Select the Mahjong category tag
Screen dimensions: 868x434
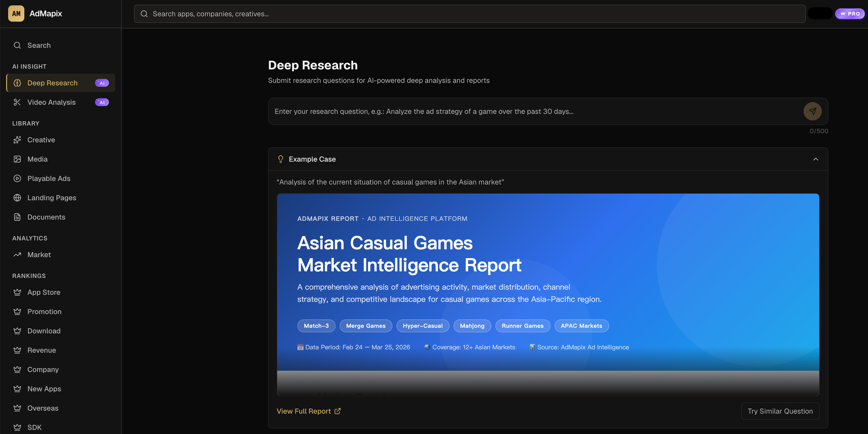click(472, 326)
